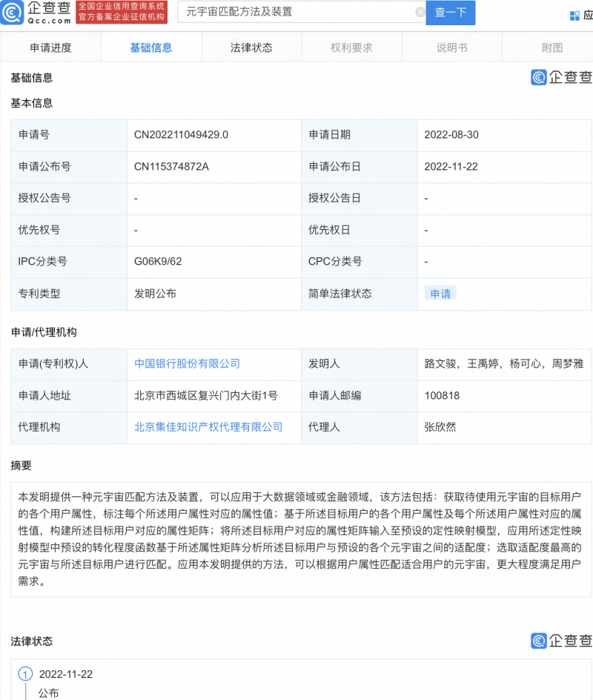The image size is (593, 700).
Task: Click the 申请 legal status tag
Action: pyautogui.click(x=440, y=294)
